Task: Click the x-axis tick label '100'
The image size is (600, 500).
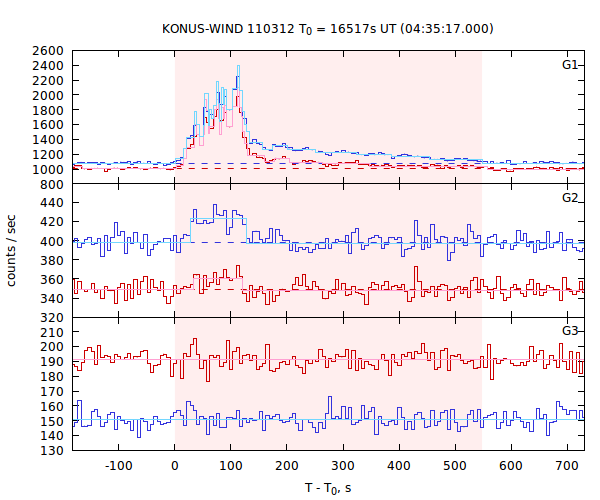Action: tap(231, 466)
